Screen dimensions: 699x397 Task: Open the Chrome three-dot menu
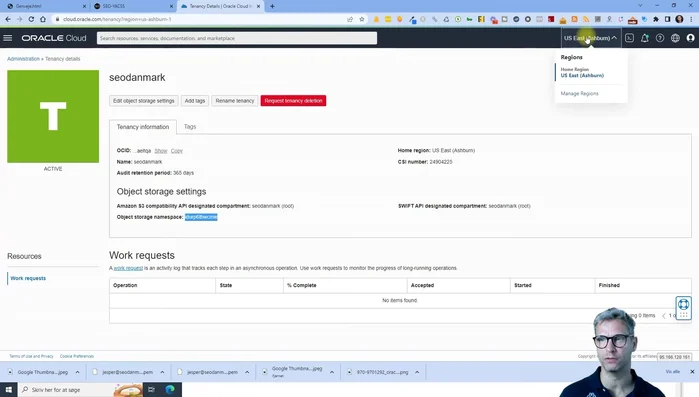[691, 19]
